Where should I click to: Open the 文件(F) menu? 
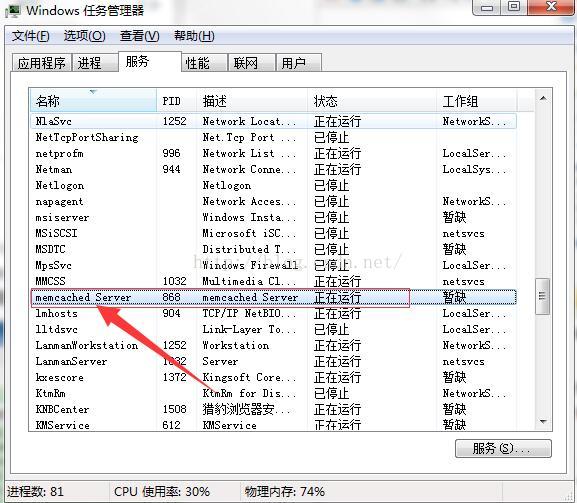tap(31, 36)
